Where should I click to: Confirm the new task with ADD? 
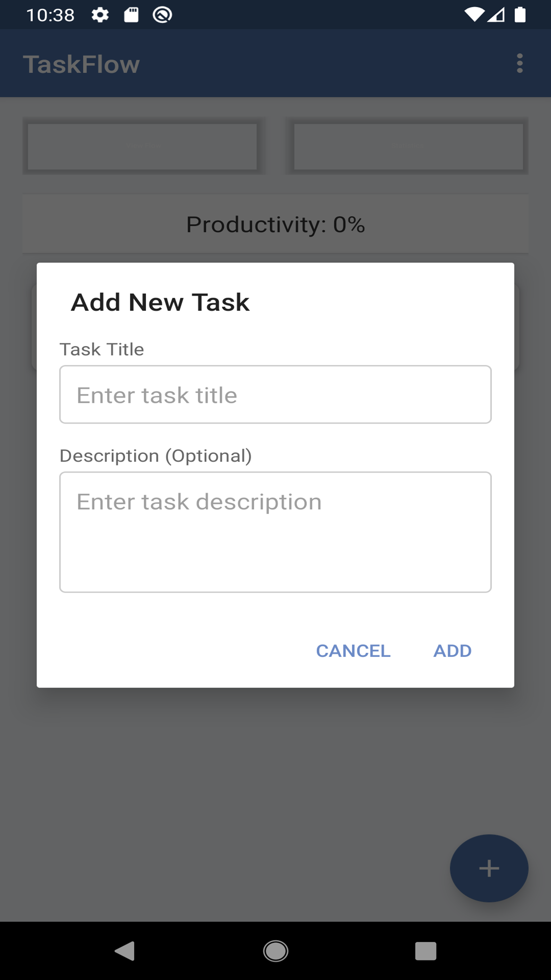point(452,651)
